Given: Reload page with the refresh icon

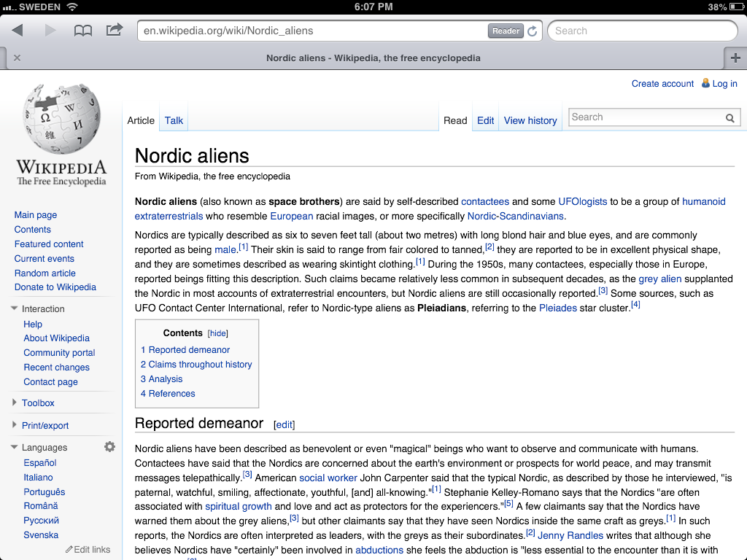Looking at the screenshot, I should point(533,31).
